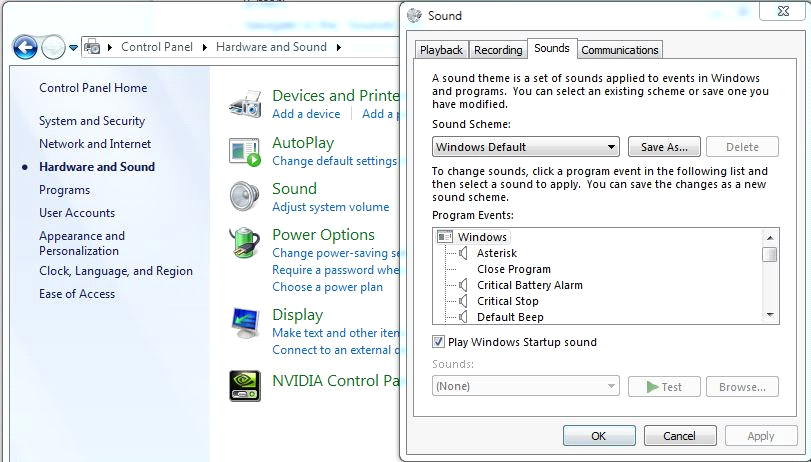Click the Power Options battery icon
This screenshot has width=811, height=462.
tap(245, 242)
